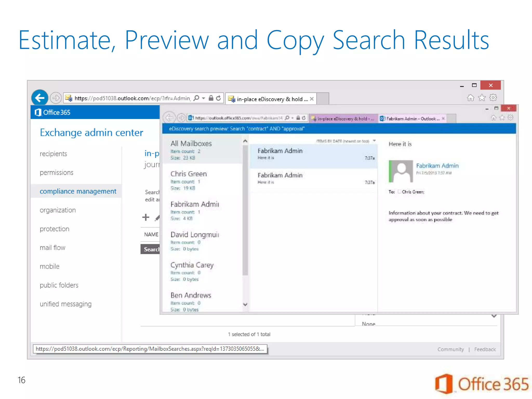Click the favorites star in the preview window
This screenshot has height=399, width=532.
pos(502,118)
